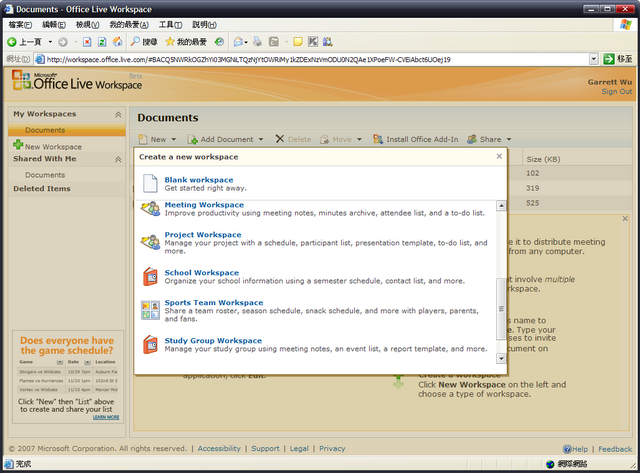Click the browser Forward arrow icon
The height and width of the screenshot is (473, 640).
coord(63,42)
